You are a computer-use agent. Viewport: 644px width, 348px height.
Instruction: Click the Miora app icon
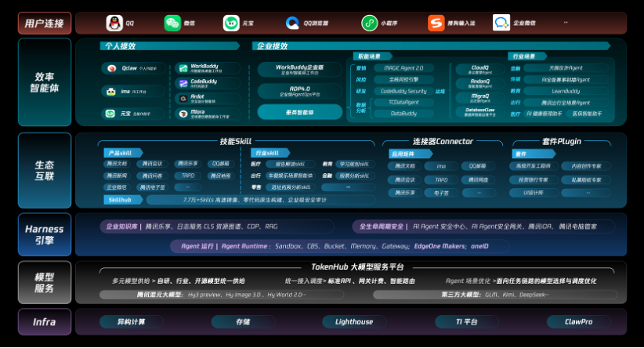coord(183,114)
